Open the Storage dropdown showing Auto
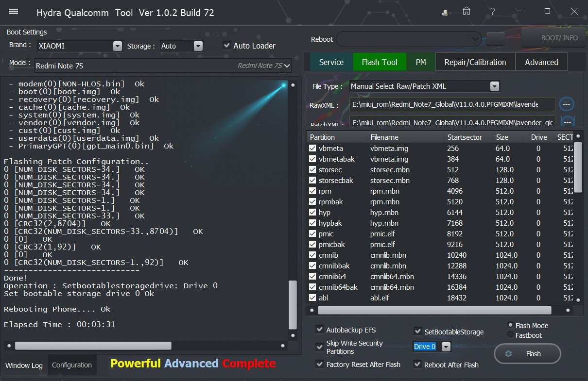The width and height of the screenshot is (588, 381). point(198,46)
